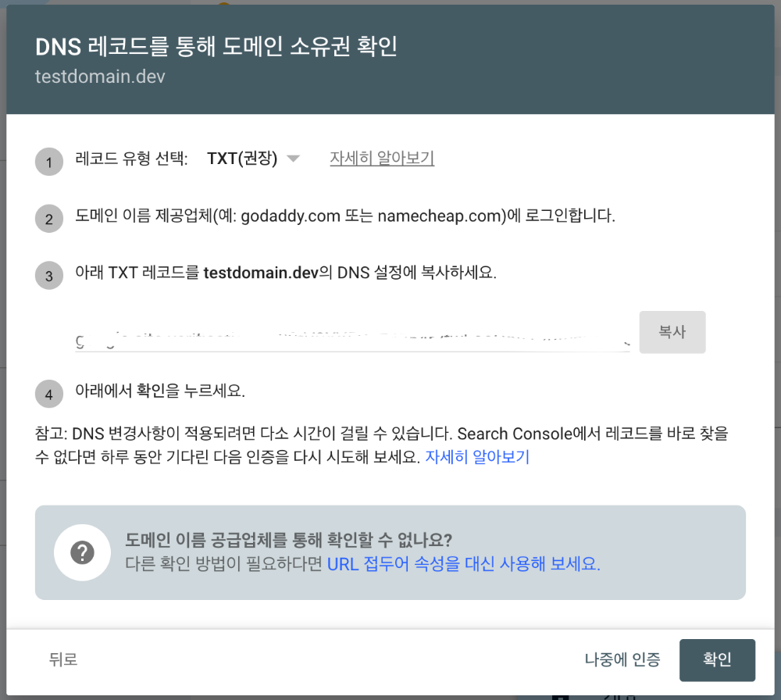Click the step 3 number circle

(49, 276)
